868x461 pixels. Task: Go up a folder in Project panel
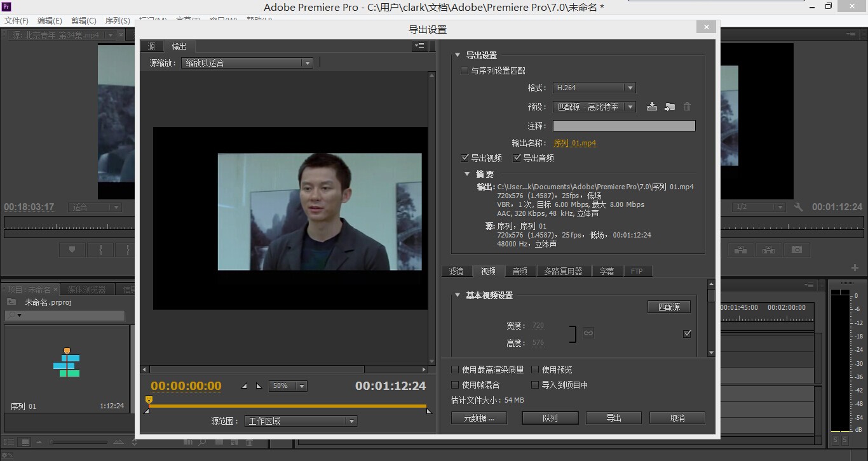pos(11,302)
